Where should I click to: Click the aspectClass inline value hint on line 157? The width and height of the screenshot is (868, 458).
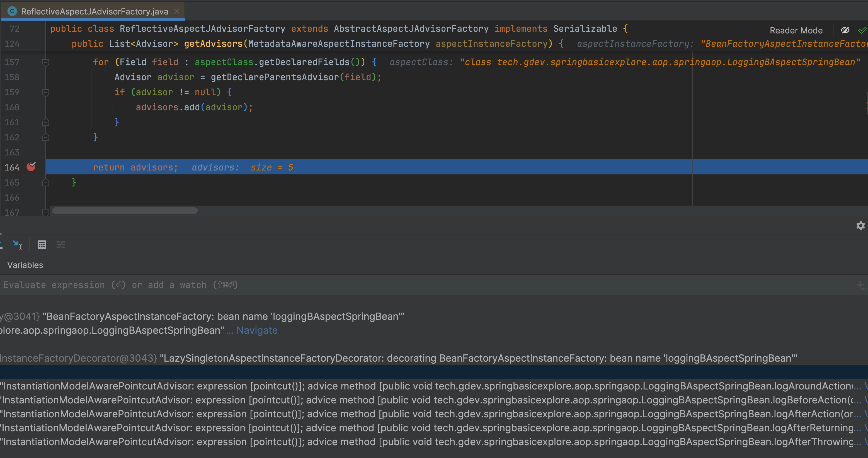(x=625, y=62)
